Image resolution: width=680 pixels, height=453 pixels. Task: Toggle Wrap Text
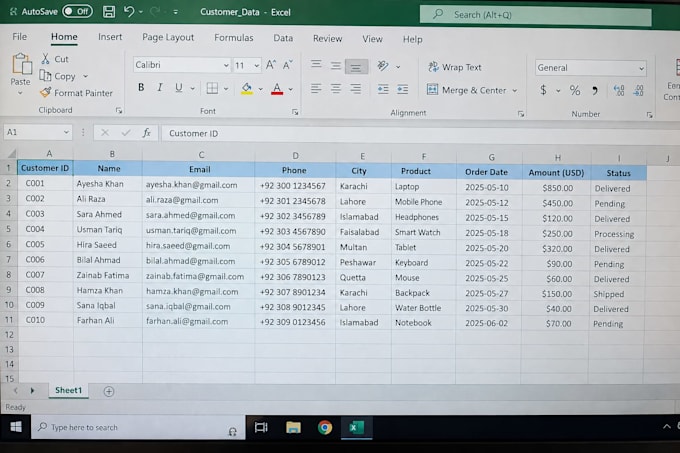click(x=454, y=67)
